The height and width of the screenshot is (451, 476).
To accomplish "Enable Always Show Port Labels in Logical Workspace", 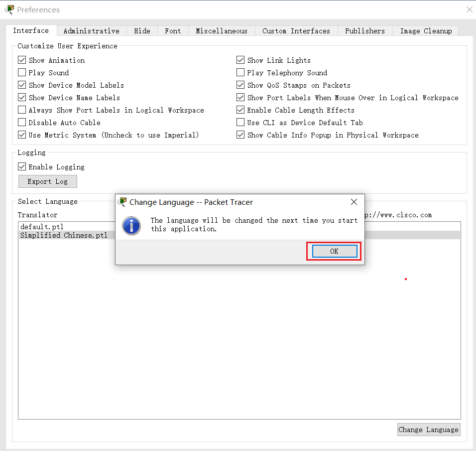I will (x=22, y=110).
